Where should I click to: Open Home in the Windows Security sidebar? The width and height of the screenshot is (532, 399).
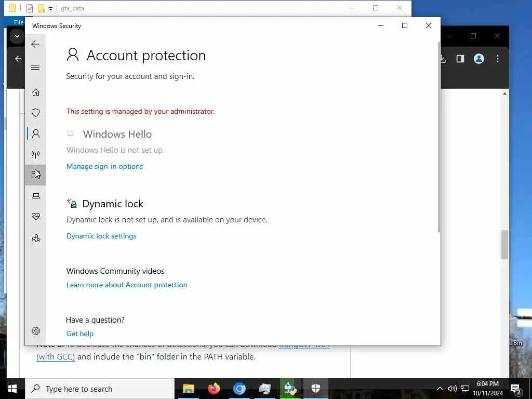point(36,92)
